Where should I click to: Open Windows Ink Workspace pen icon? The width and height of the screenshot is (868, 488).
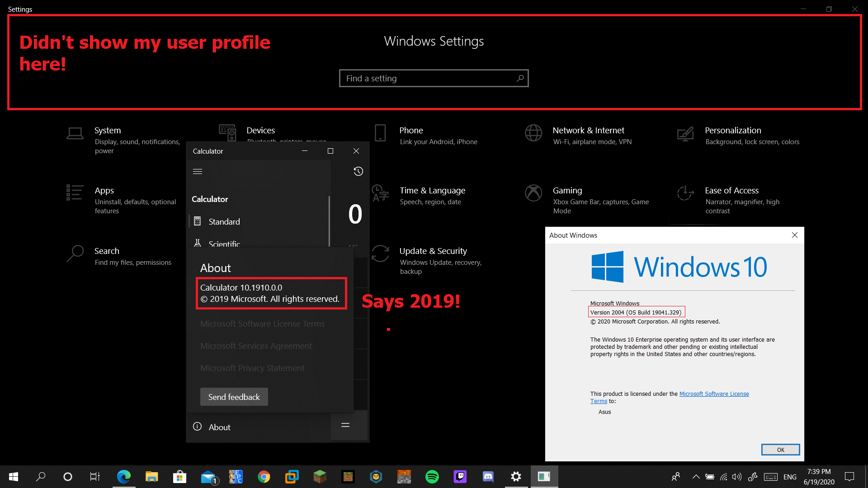point(753,477)
